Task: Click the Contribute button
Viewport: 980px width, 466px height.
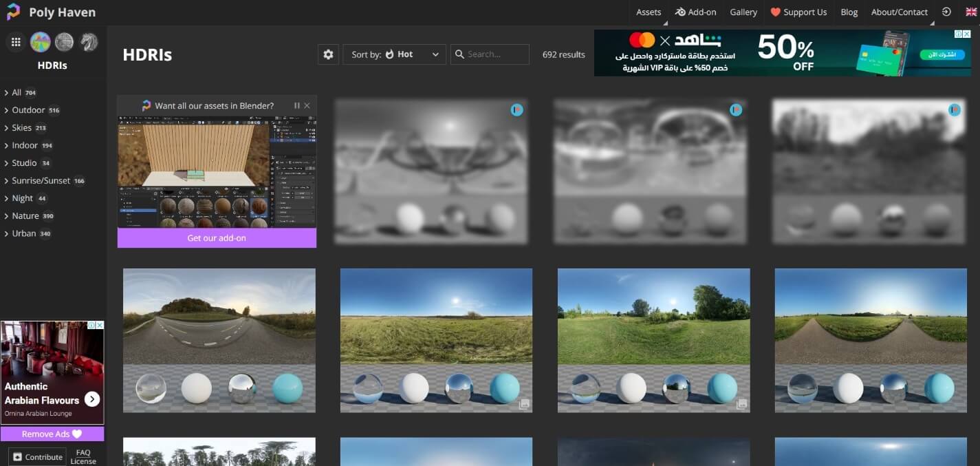Action: tap(38, 457)
